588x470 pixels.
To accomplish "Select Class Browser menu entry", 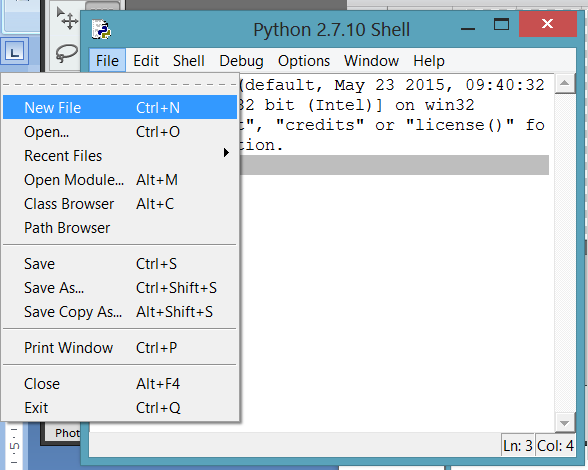I will 120,204.
